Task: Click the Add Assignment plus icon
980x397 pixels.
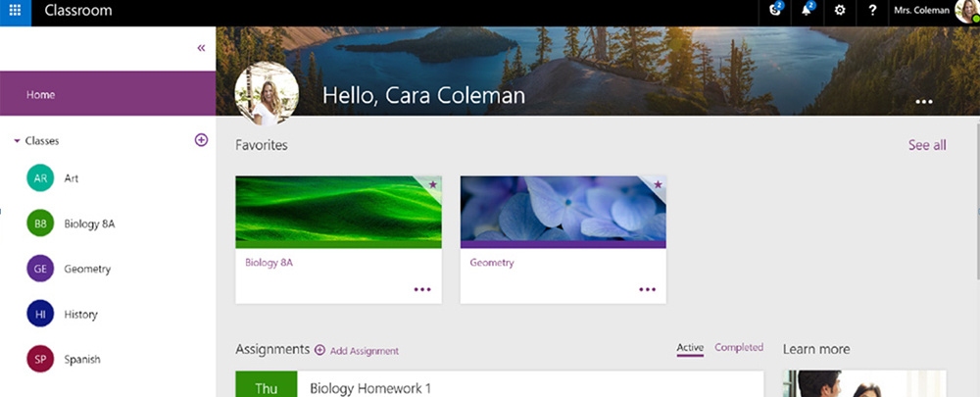Action: (x=319, y=350)
